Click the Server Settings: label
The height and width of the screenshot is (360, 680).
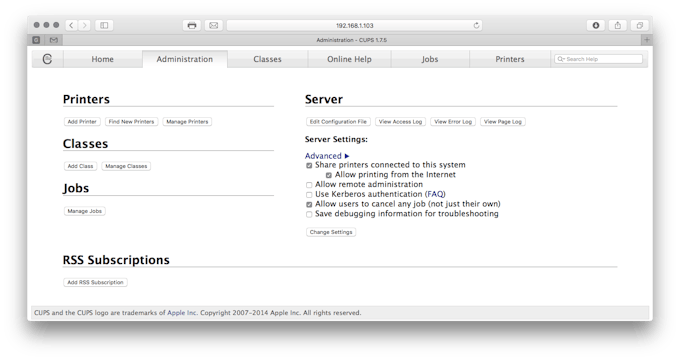click(336, 139)
